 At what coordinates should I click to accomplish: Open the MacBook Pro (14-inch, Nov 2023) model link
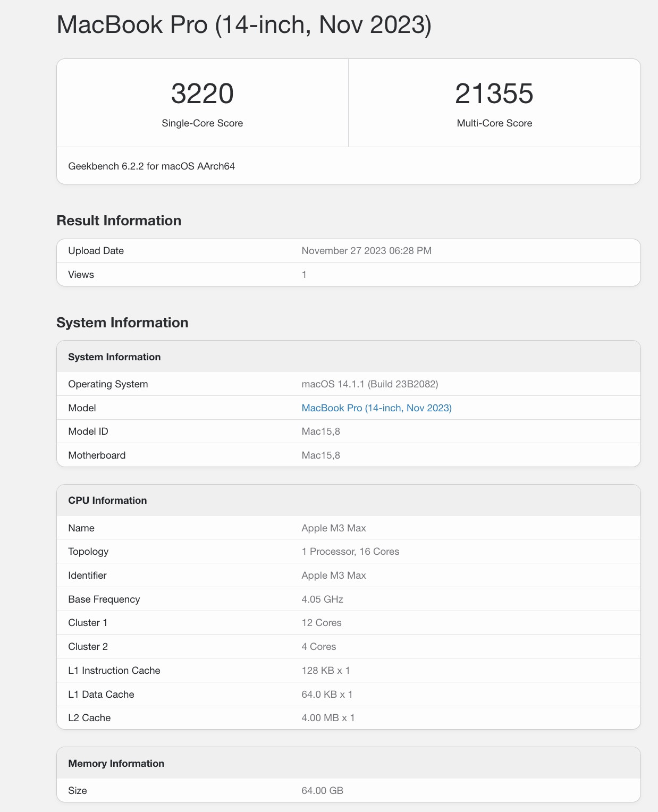click(x=377, y=408)
